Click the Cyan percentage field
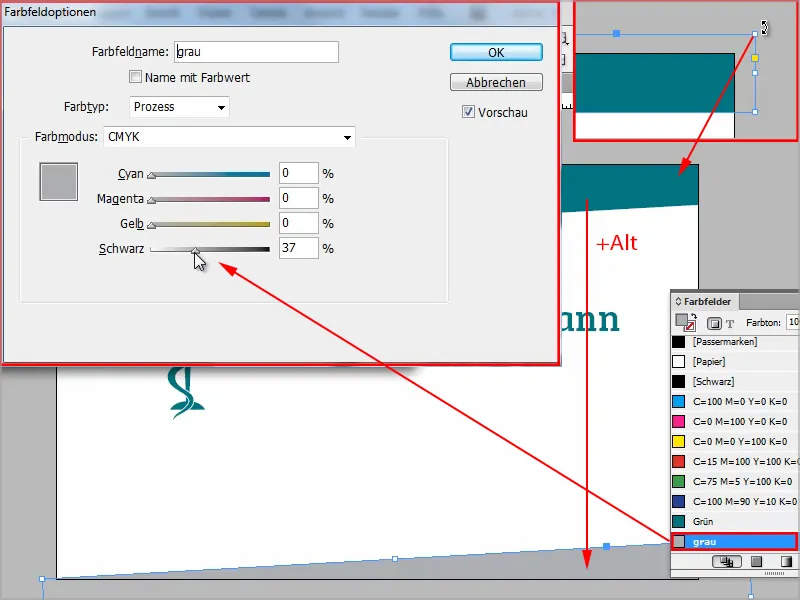Image resolution: width=800 pixels, height=600 pixels. coord(298,173)
